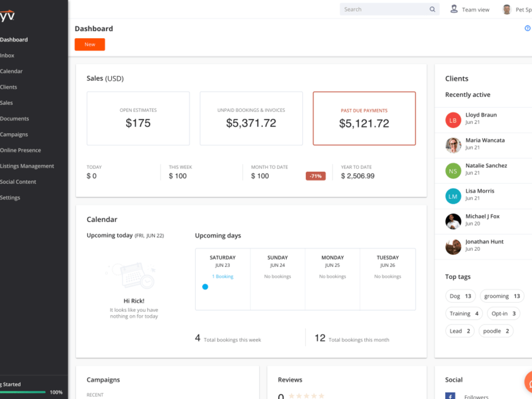Click Total bookings this month count

[x=320, y=338]
